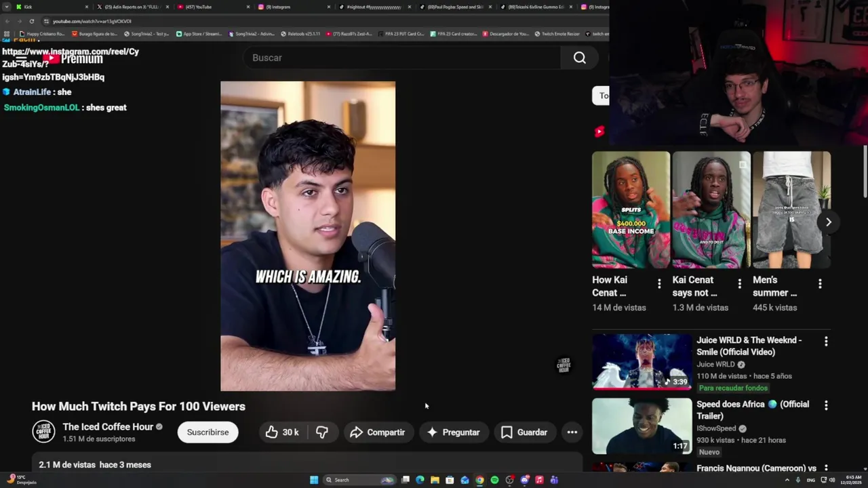The height and width of the screenshot is (488, 868).
Task: Click the main Shorts video player
Action: click(308, 236)
